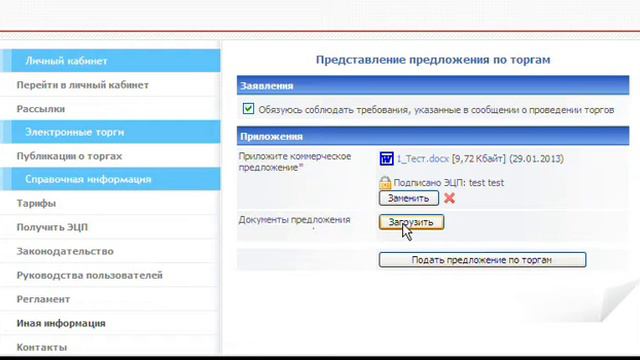Click the Загрузить button
This screenshot has width=640, height=360.
click(411, 222)
